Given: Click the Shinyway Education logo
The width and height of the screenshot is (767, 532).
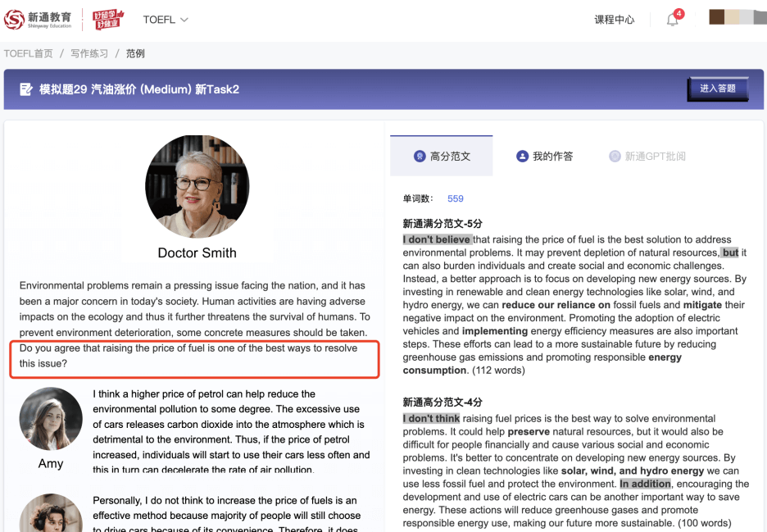Looking at the screenshot, I should pos(39,20).
